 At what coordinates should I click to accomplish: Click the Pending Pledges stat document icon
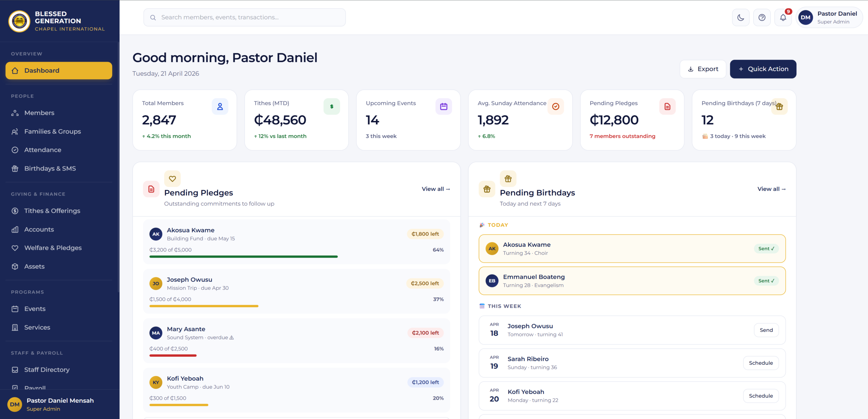[x=667, y=106]
